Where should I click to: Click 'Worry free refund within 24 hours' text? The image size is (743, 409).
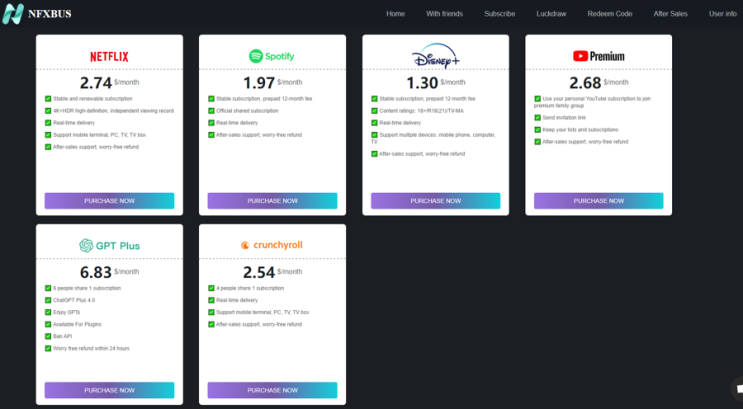91,348
